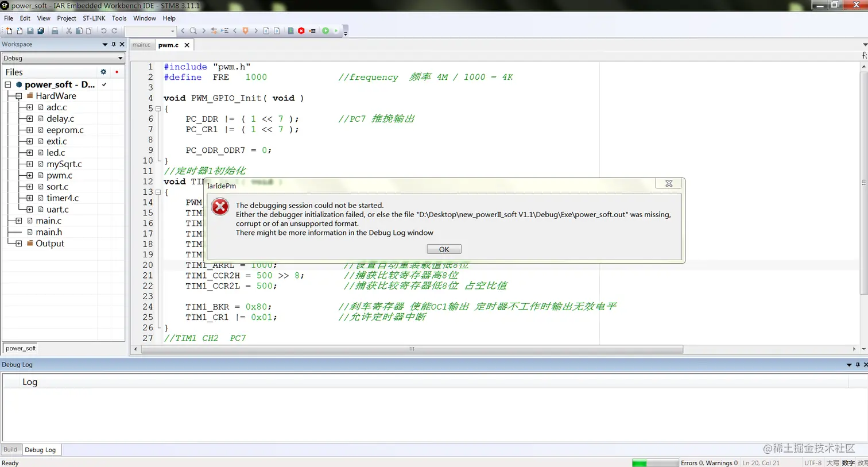The width and height of the screenshot is (868, 467).
Task: Open the Help menu
Action: click(x=169, y=18)
